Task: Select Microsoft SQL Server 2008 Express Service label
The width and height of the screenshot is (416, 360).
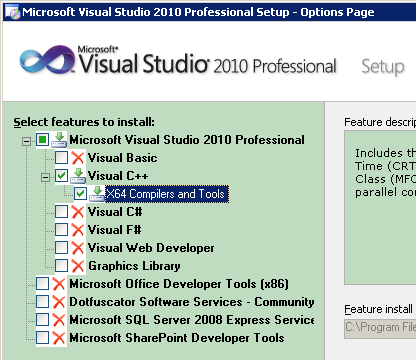Action: (192, 320)
